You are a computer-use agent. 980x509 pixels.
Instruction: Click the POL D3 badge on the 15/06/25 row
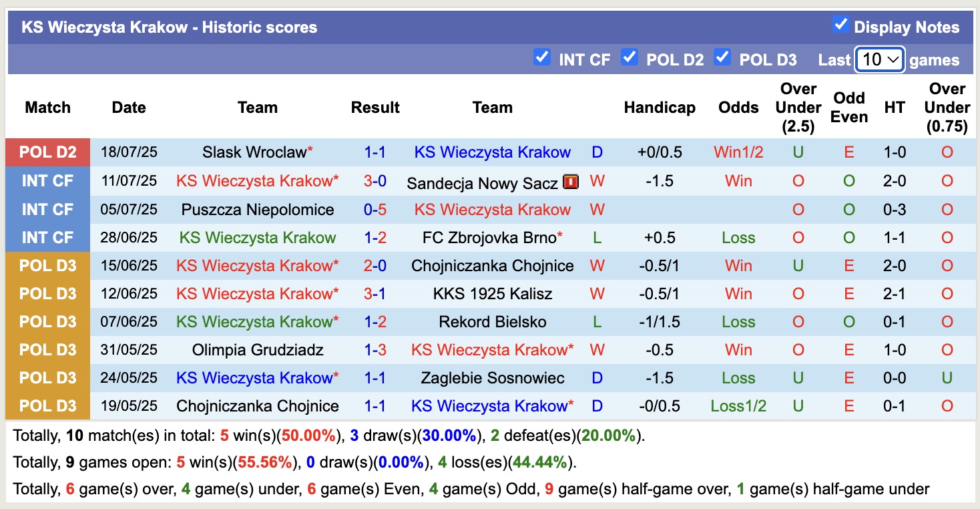(47, 265)
